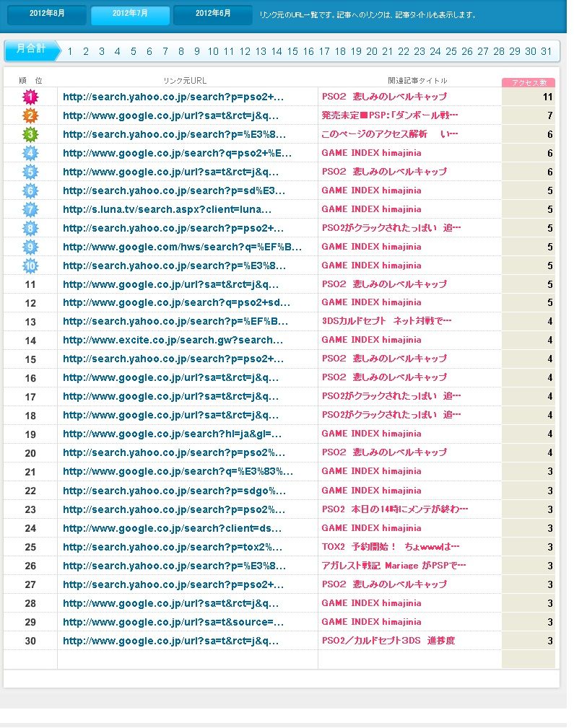Click the rank 3 green badge icon

pyautogui.click(x=30, y=135)
